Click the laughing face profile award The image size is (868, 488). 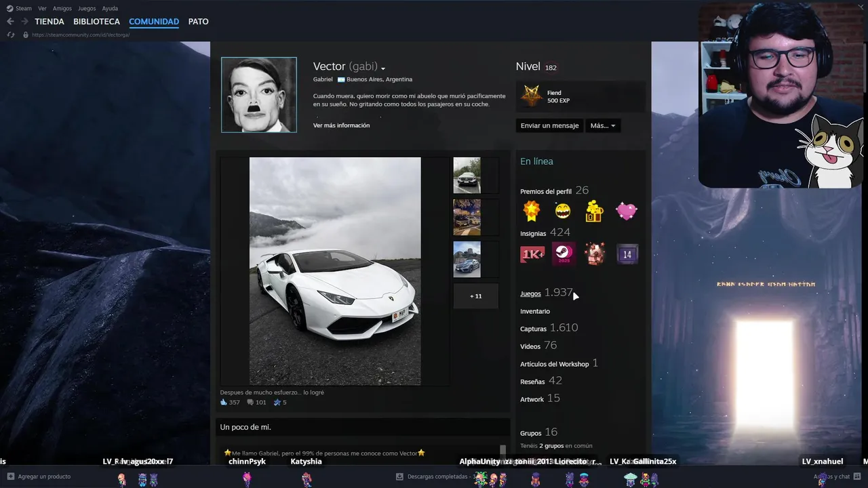pos(563,211)
